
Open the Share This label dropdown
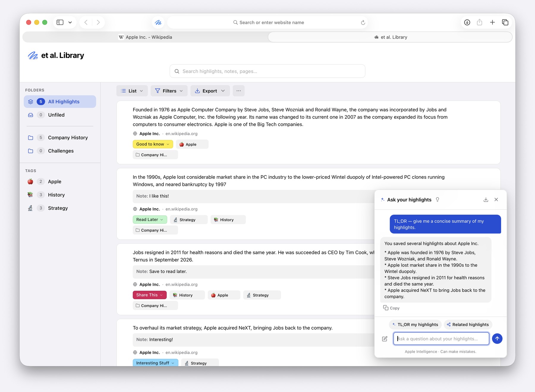tap(150, 295)
